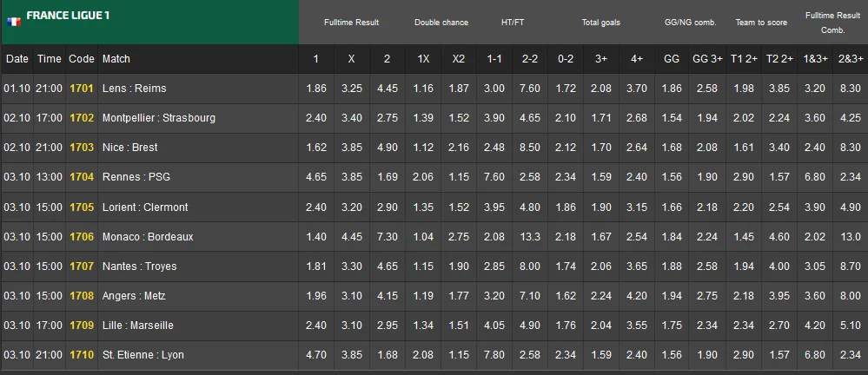Select 2&3+ odds 2.34 for St. Etienne
The width and height of the screenshot is (868, 375).
[x=851, y=354]
